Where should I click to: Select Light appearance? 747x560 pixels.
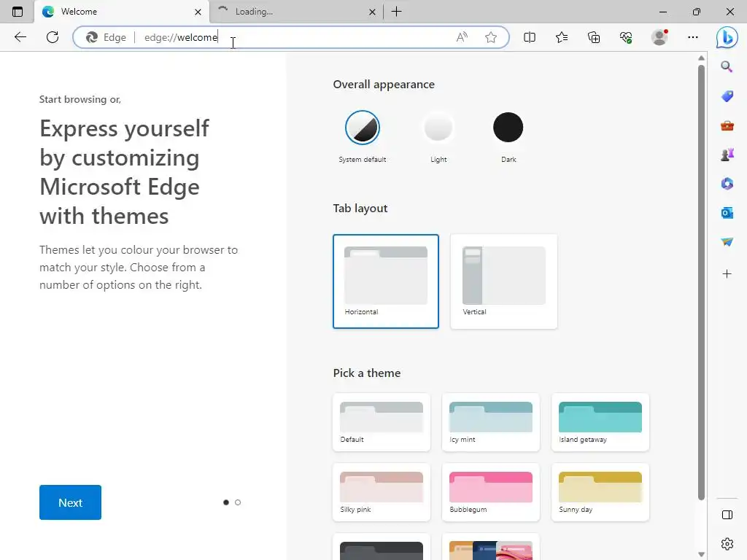pyautogui.click(x=438, y=128)
